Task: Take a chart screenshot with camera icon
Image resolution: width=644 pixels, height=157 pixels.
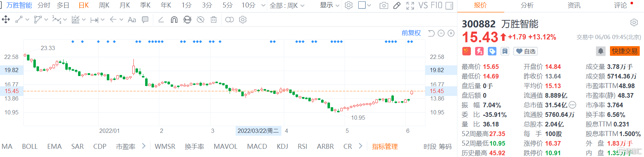Action: tap(384, 5)
